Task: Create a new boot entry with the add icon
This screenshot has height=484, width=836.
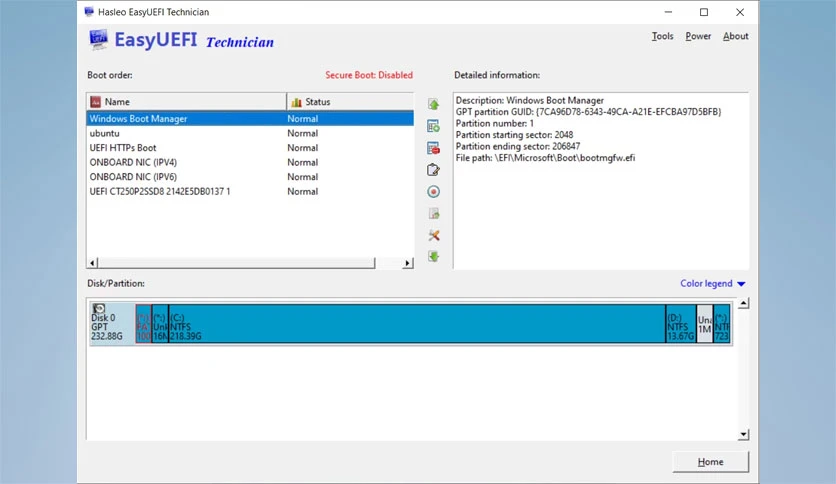Action: pyautogui.click(x=433, y=126)
